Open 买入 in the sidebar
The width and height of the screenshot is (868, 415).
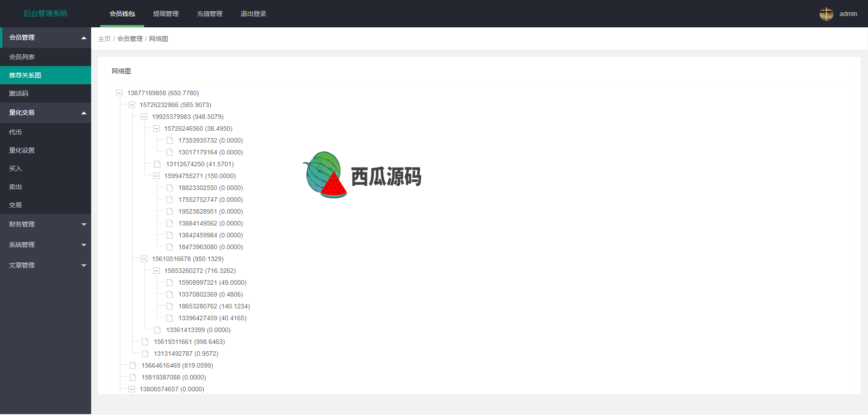pyautogui.click(x=46, y=169)
